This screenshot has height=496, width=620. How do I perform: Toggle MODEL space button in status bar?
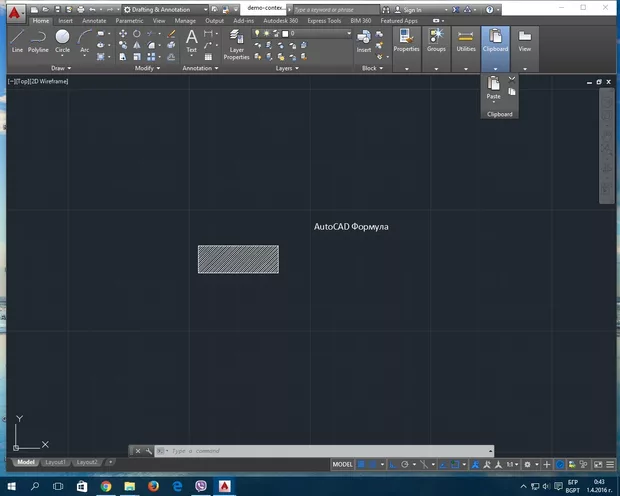(342, 465)
